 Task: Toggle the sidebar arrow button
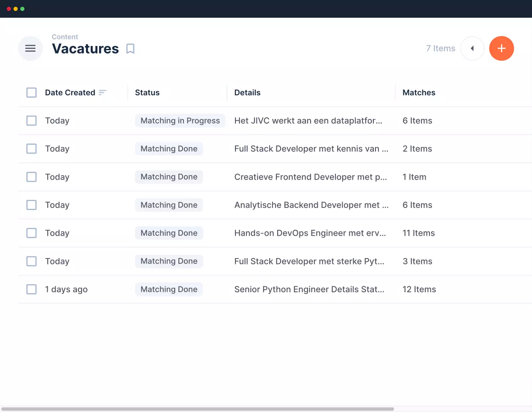pyautogui.click(x=472, y=48)
